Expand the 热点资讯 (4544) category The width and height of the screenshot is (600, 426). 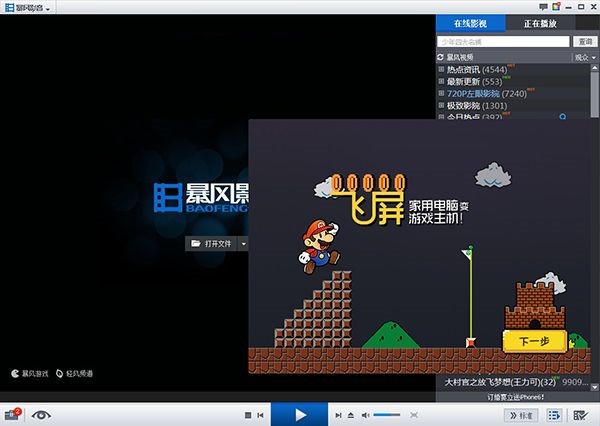tap(441, 69)
